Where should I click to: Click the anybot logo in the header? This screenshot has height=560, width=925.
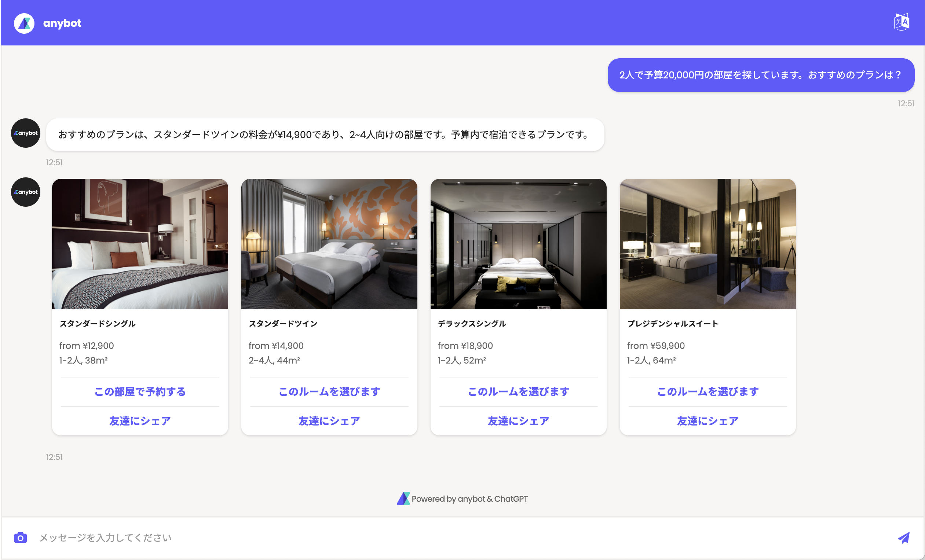(24, 23)
